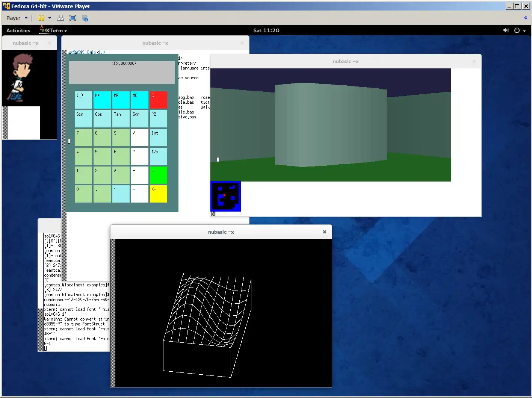The image size is (532, 398).
Task: Click the yellow backspace arrow key
Action: (159, 194)
